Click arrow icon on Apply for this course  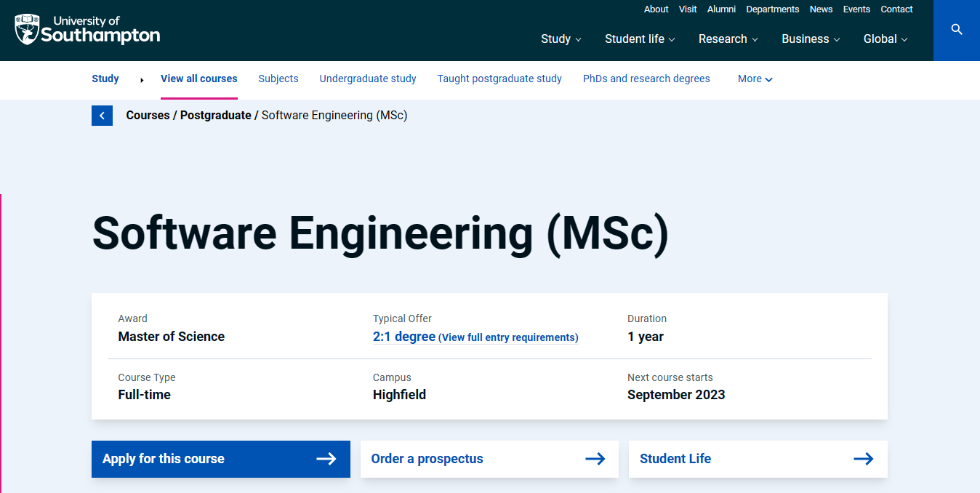pos(326,459)
